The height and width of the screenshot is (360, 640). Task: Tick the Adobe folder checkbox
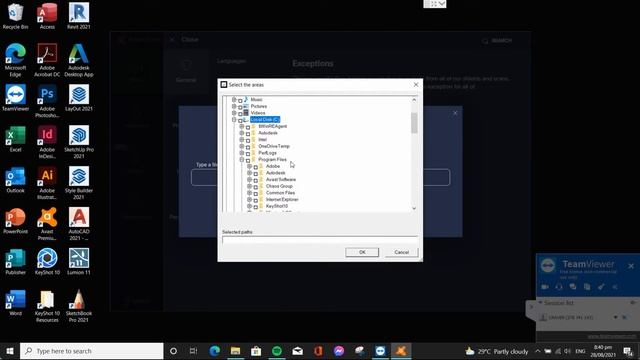tap(256, 167)
